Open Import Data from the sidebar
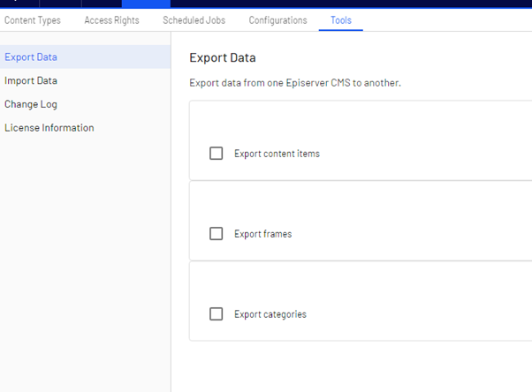The width and height of the screenshot is (532, 392). pos(31,80)
